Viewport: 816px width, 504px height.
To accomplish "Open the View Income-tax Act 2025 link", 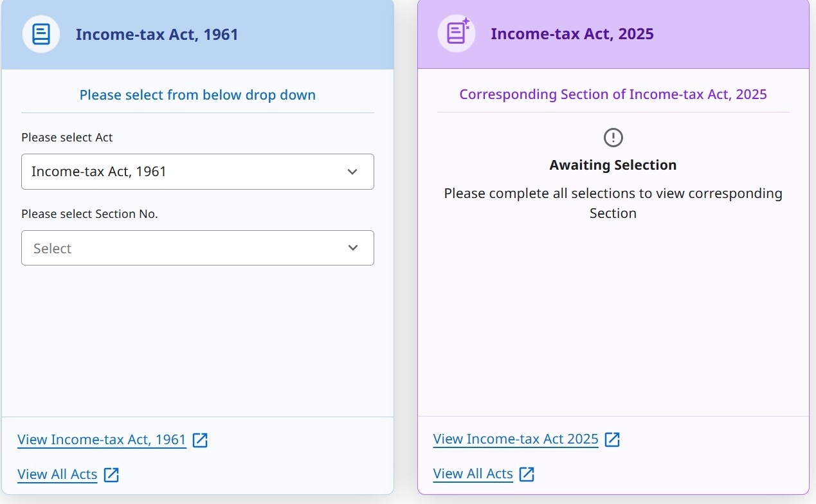I will (516, 440).
